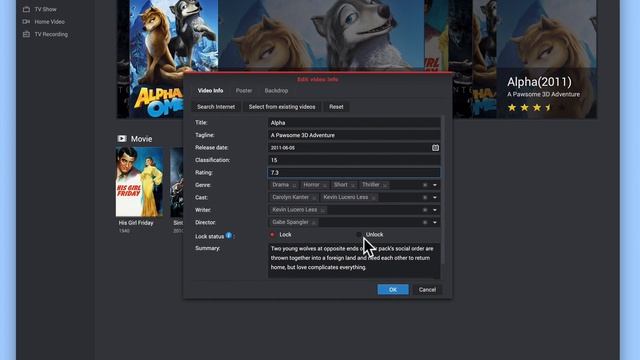Switch to the Backdrop tab

click(276, 91)
